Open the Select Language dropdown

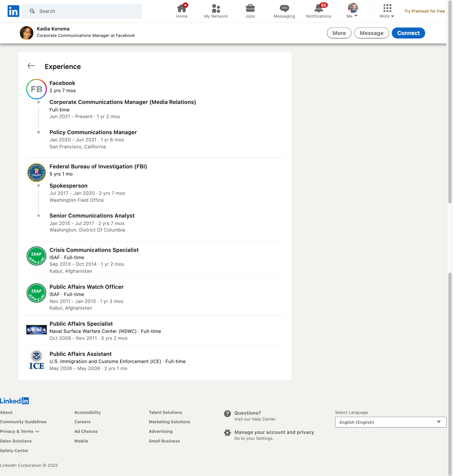point(390,422)
